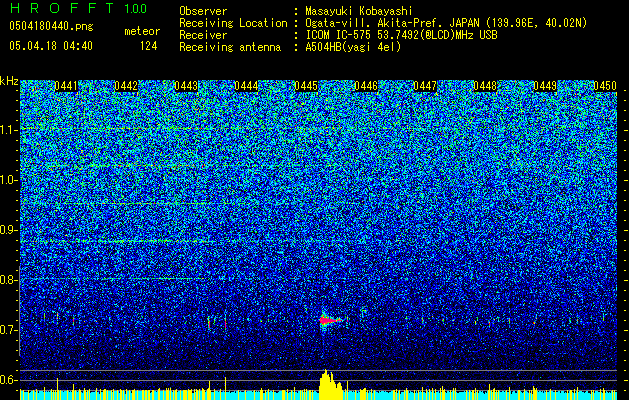Viewport: 629px width, 400px height.
Task: Click the antenna text A504HB(yagi 4el)
Action: (x=353, y=47)
